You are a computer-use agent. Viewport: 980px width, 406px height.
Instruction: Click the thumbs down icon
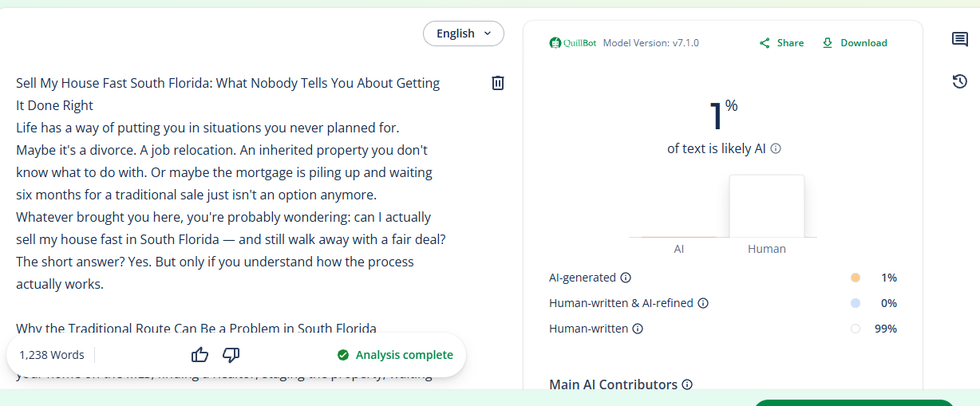(x=231, y=355)
